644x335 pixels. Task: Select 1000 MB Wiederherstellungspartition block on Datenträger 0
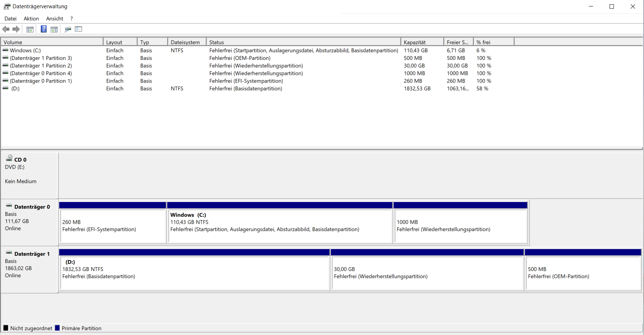pyautogui.click(x=460, y=223)
